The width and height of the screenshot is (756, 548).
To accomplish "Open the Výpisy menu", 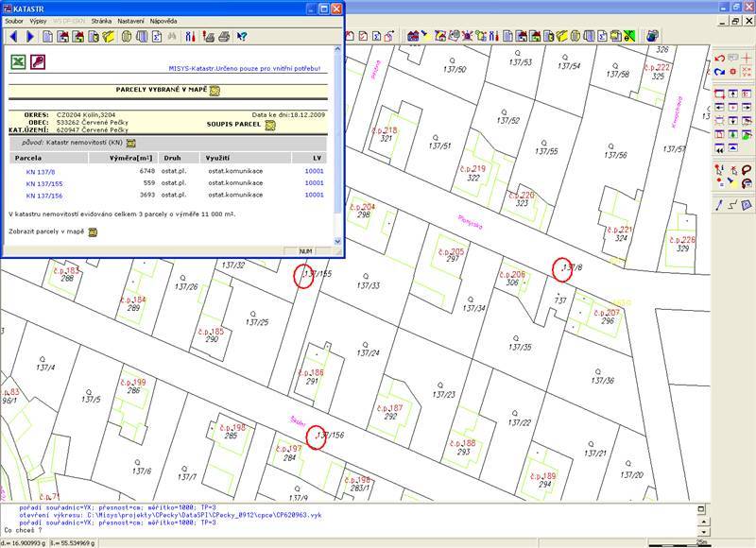I will coord(38,21).
